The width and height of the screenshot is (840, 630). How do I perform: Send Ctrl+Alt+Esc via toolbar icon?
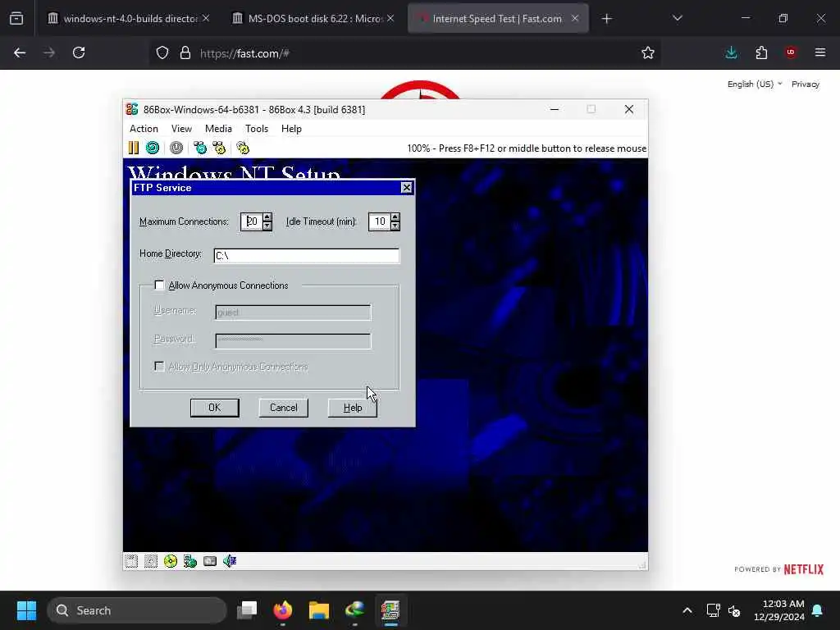click(x=219, y=148)
